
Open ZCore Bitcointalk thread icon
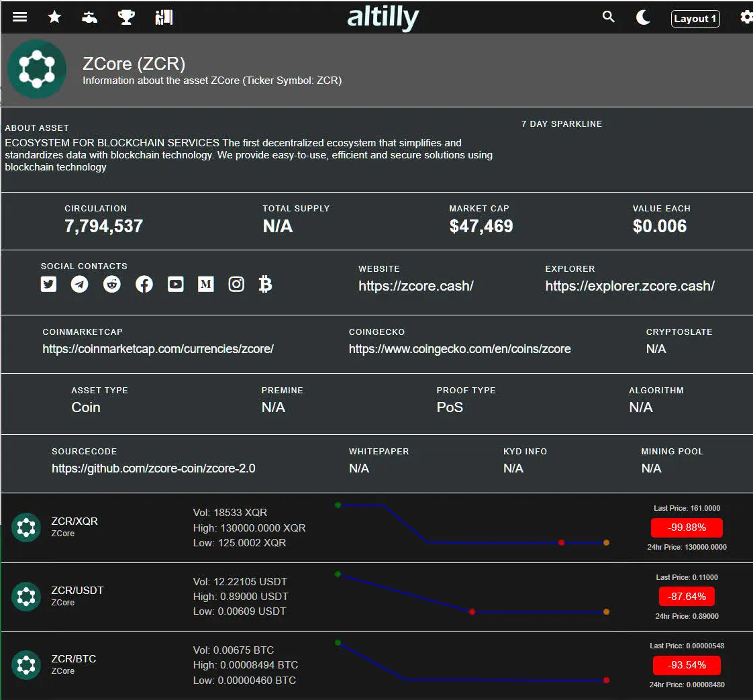click(x=265, y=284)
